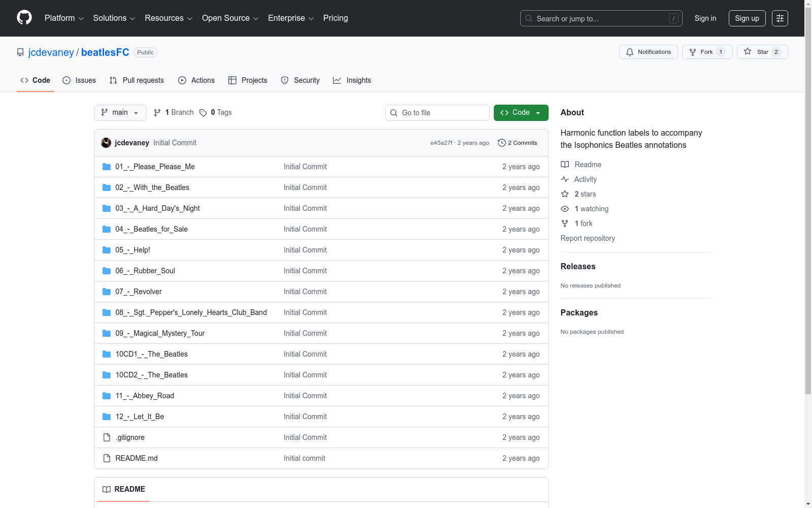Click the jcdevaney avatar image
Screen dimensions: 812x508
(x=106, y=143)
